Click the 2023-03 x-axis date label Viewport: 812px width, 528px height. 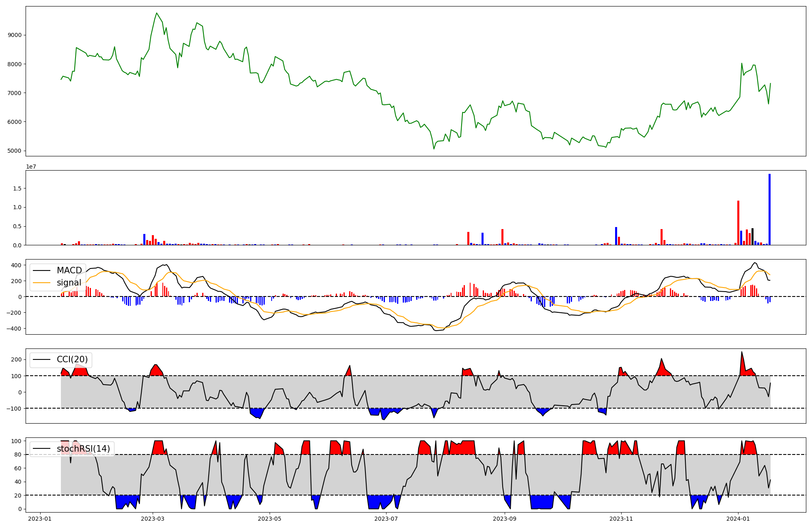click(153, 519)
